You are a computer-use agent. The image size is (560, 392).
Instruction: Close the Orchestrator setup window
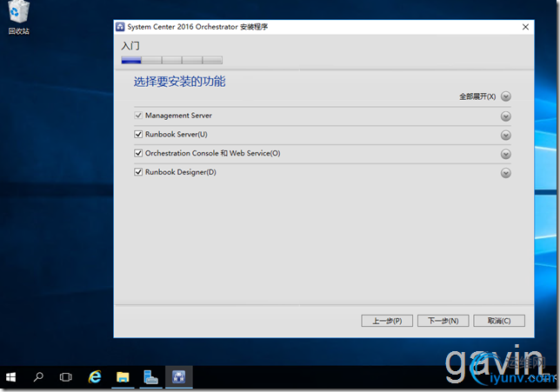coord(525,27)
